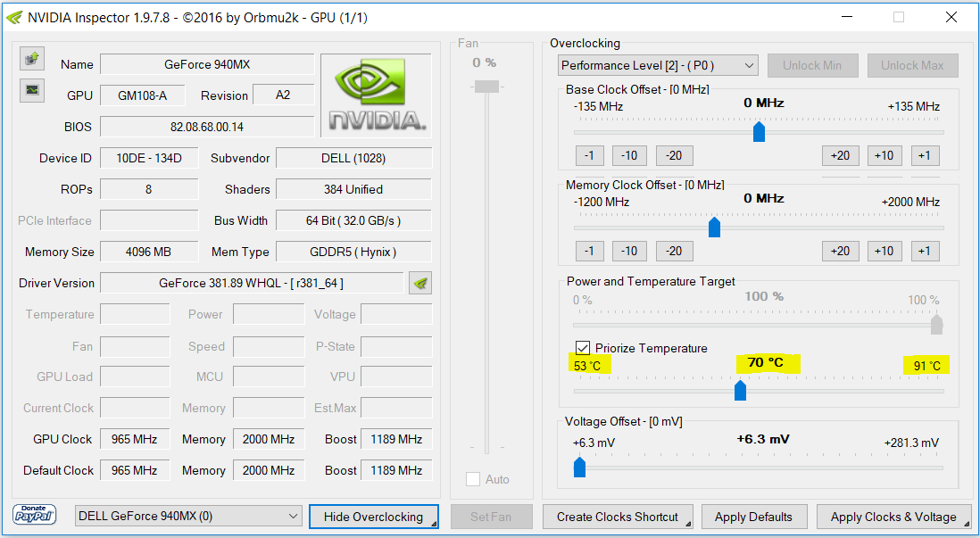Click the Shaders field 384 Unified

pyautogui.click(x=353, y=189)
